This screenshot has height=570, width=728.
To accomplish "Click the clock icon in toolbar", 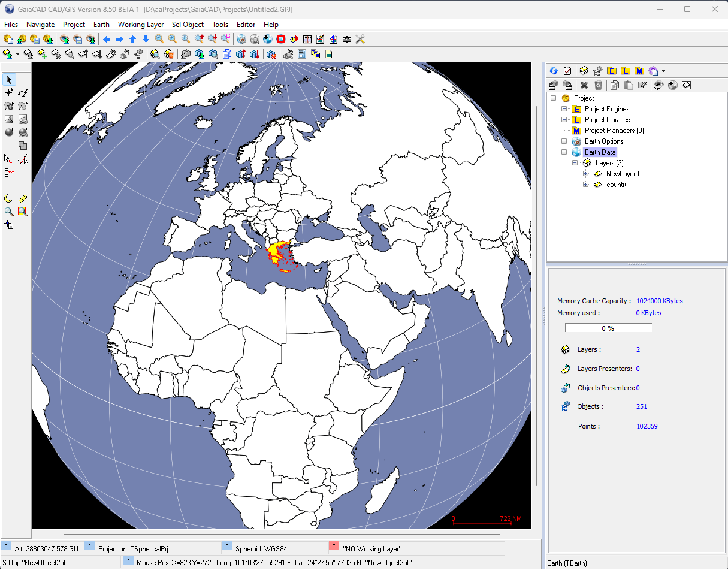I will pos(294,40).
